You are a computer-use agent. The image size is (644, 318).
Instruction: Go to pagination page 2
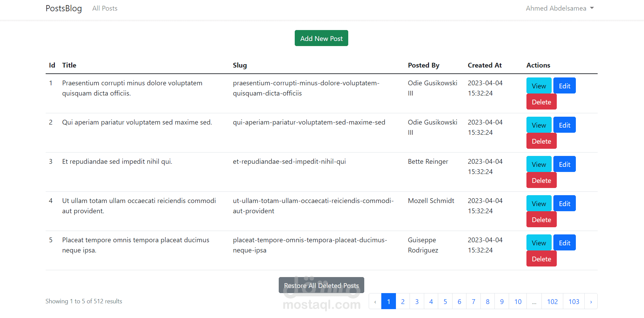pos(403,302)
